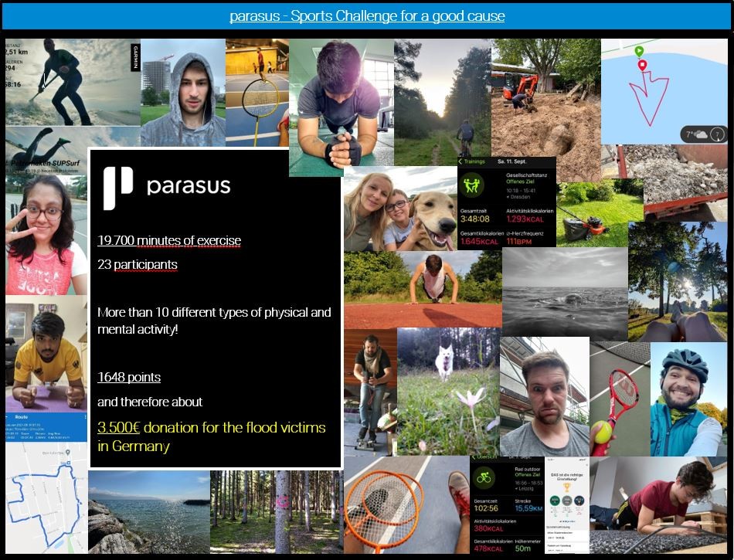This screenshot has height=560, width=734.
Task: Click the '3:48:08' total time value
Action: click(474, 219)
